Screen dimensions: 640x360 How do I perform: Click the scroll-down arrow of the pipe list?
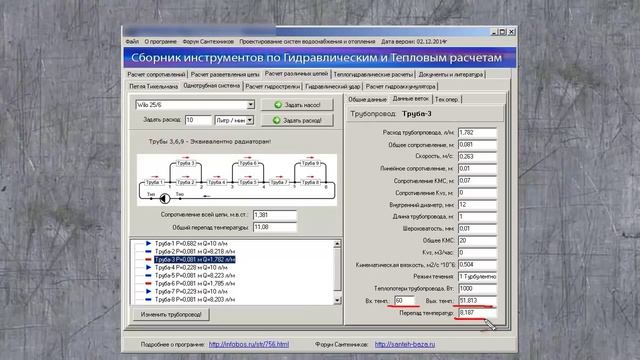pos(337,300)
